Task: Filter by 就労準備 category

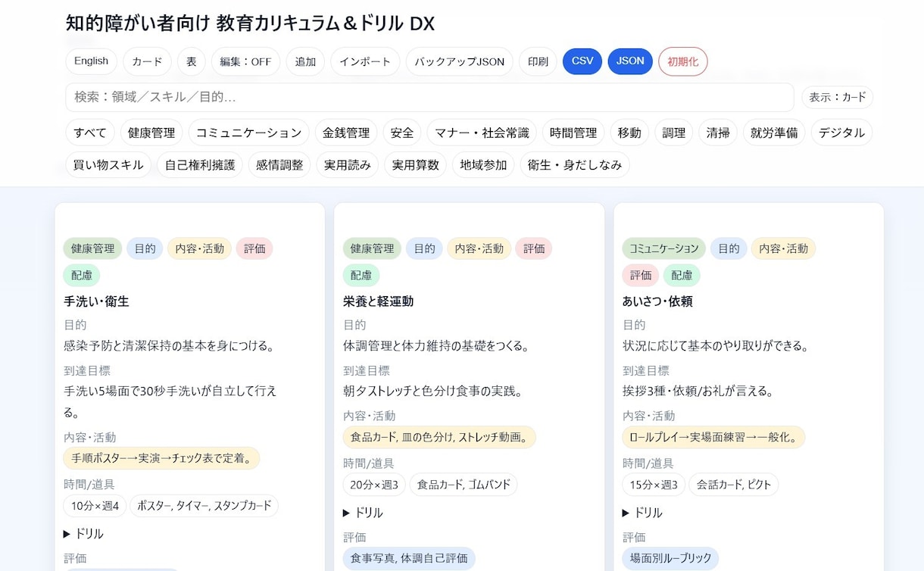Action: 774,133
